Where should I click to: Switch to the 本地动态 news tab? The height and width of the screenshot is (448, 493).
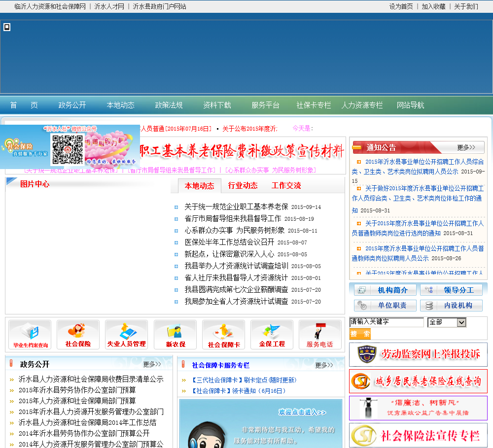199,186
